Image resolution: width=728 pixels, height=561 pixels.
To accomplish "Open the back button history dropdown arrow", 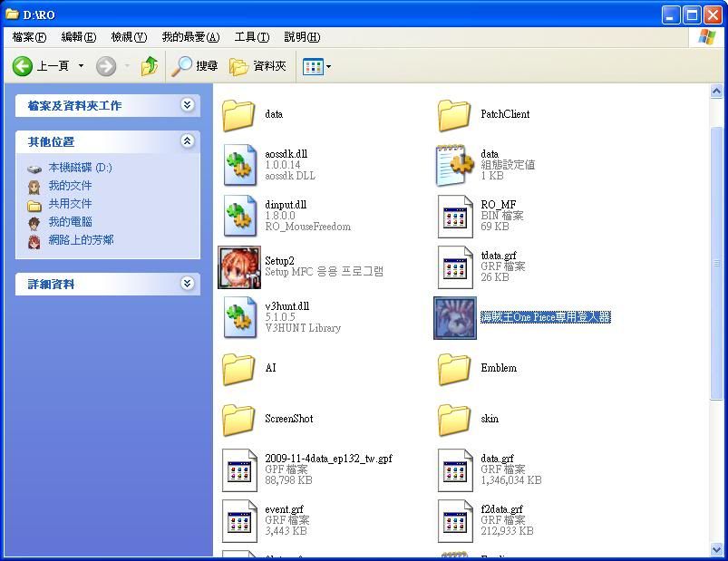I will click(x=81, y=66).
